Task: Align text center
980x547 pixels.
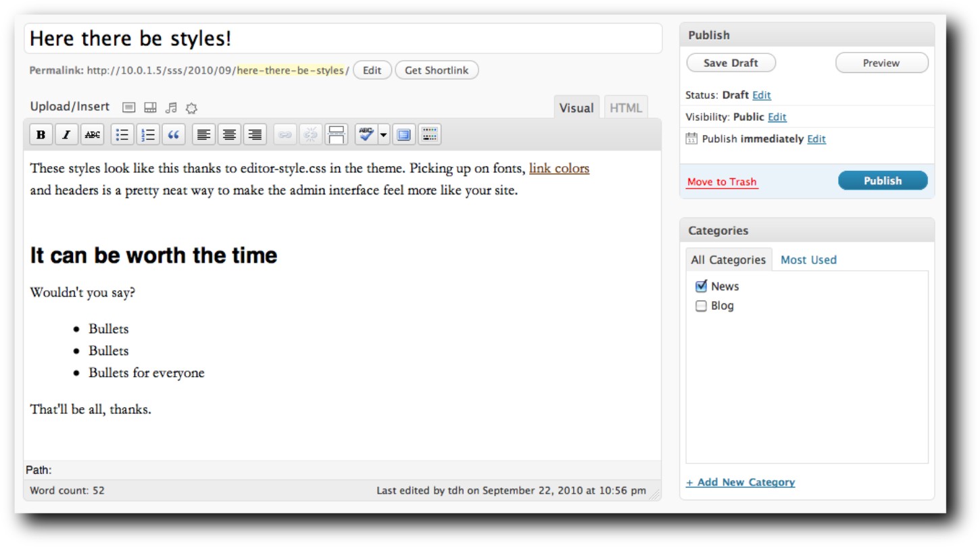Action: [230, 134]
